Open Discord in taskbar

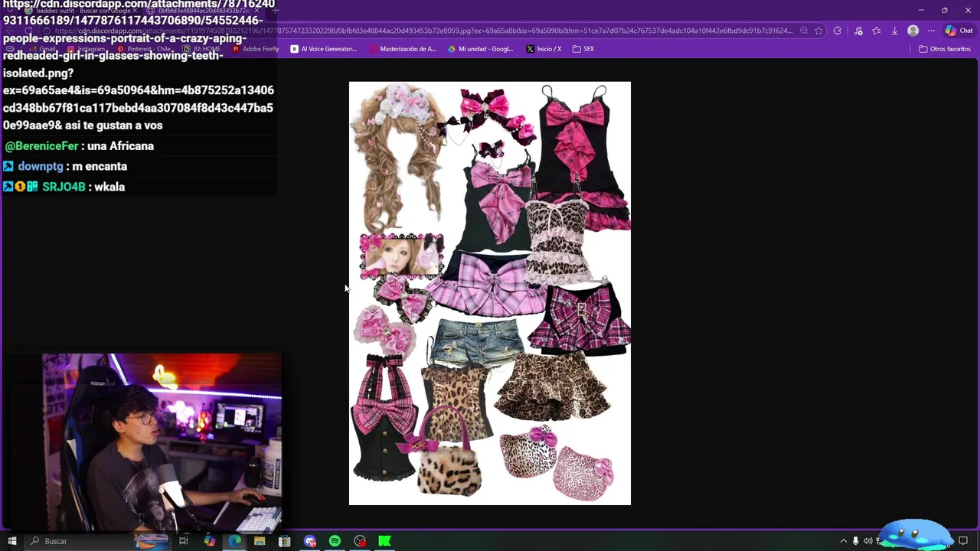(x=310, y=541)
